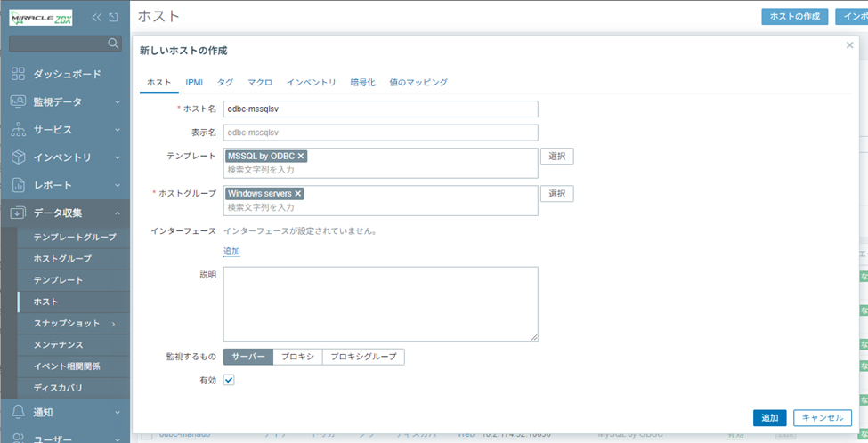Switch to the IPMI tab
The image size is (868, 443).
[194, 82]
